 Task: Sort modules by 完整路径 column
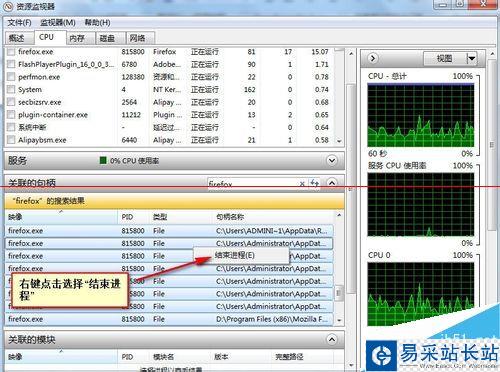click(303, 357)
